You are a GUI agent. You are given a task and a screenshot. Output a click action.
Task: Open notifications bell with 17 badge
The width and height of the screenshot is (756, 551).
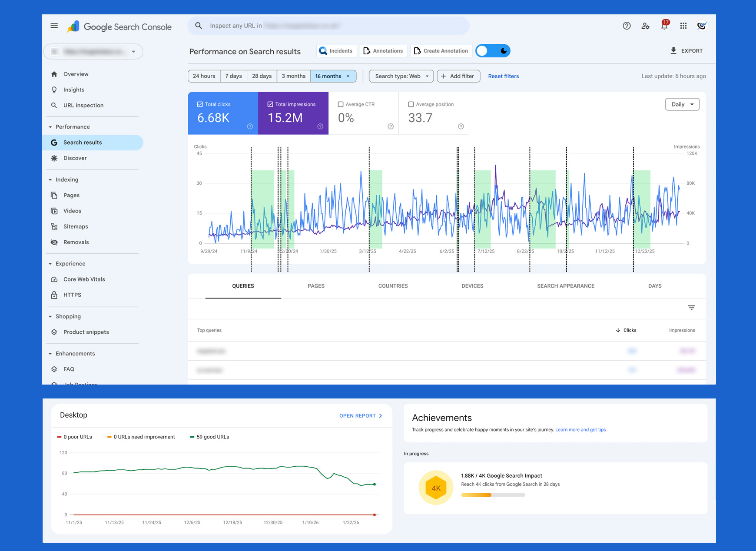pos(664,25)
